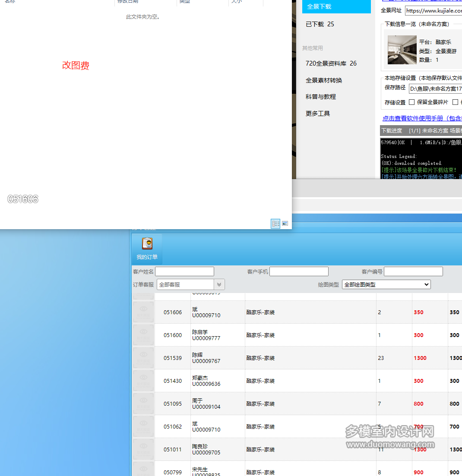
Task: Enable the 保留全景碎片 checkbox
Action: [412, 102]
